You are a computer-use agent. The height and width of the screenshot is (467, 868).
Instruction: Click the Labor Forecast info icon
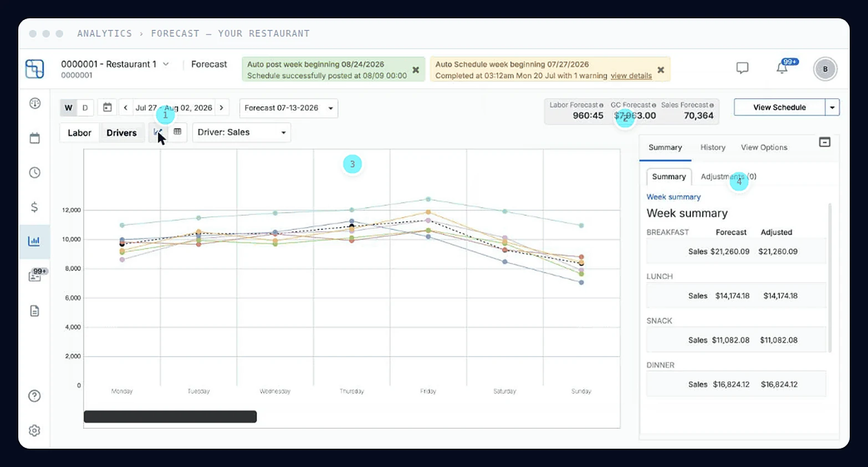pyautogui.click(x=601, y=105)
